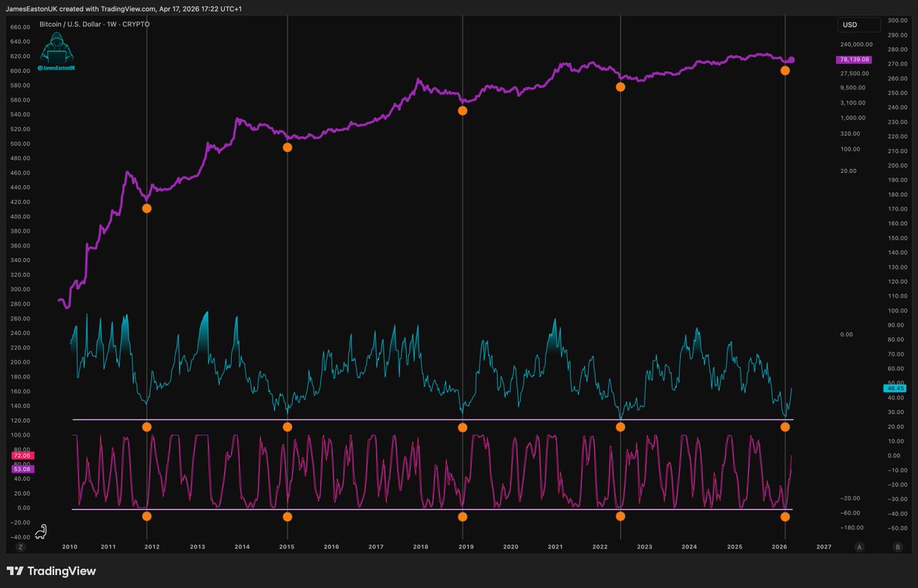Viewport: 918px width, 588px height.
Task: Click orange marker at bottom of 2026 line
Action: (x=785, y=517)
